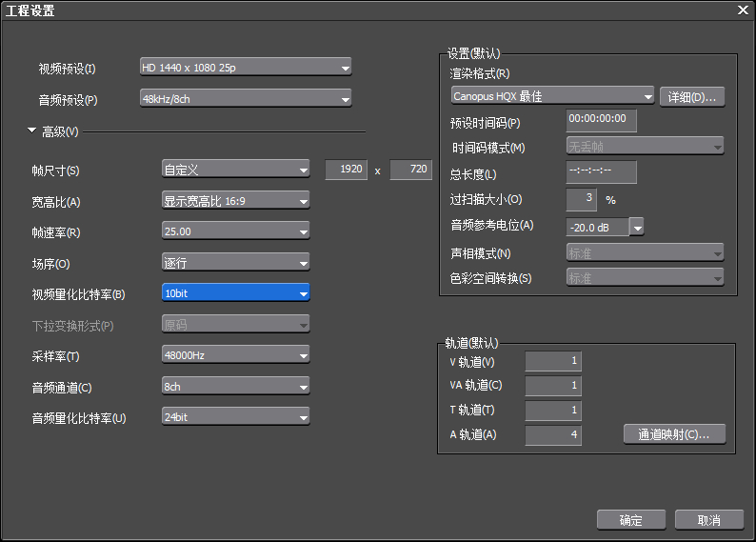Open the 音频通道 8ch dropdown
Screen dimensions: 756x542
(236, 386)
